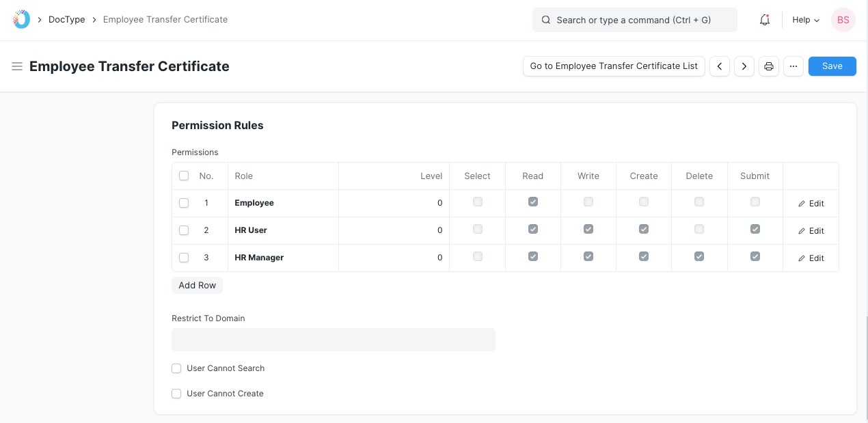The image size is (868, 423).
Task: Disable Submit permission for HR User
Action: [755, 229]
